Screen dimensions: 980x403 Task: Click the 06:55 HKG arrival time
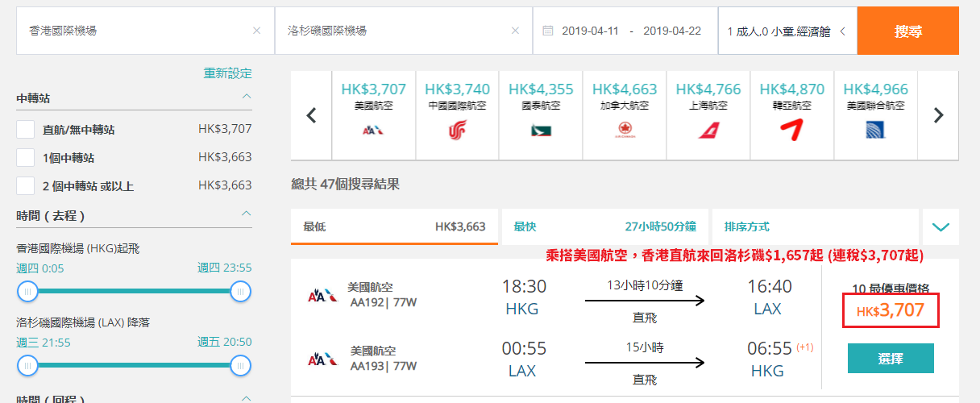click(770, 348)
